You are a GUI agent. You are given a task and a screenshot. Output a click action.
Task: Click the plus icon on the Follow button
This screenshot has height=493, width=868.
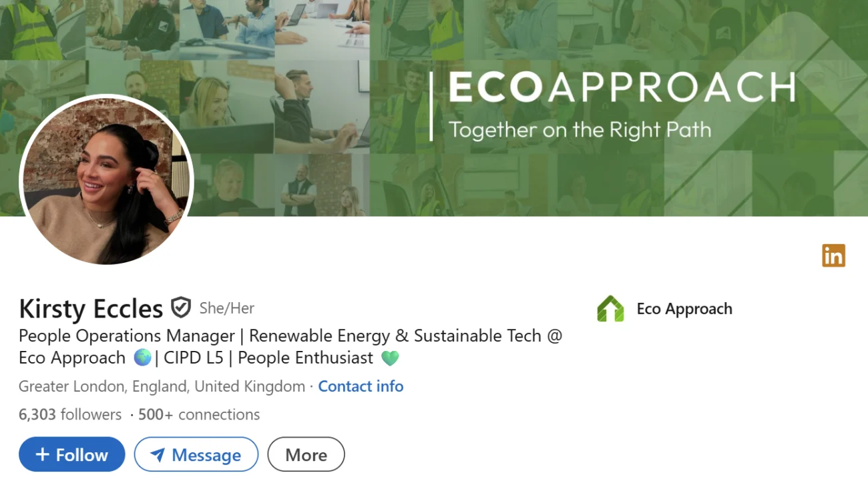coord(43,454)
